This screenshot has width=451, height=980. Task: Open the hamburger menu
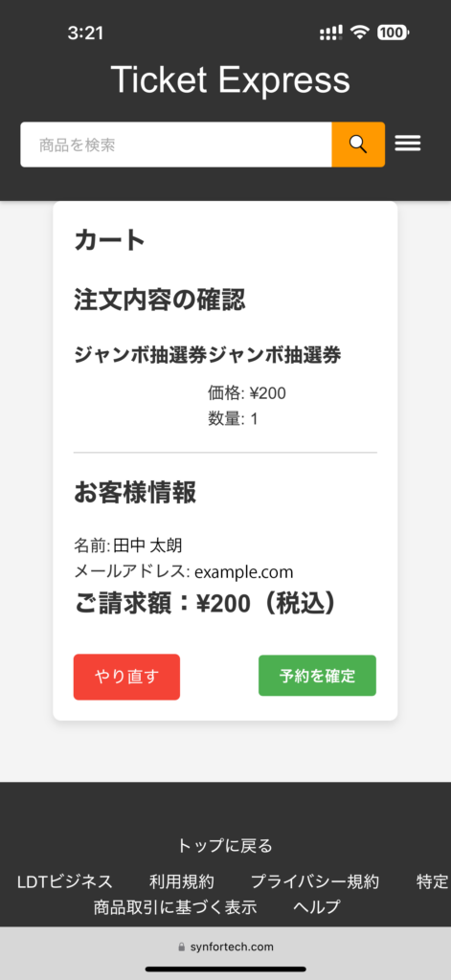pyautogui.click(x=408, y=145)
